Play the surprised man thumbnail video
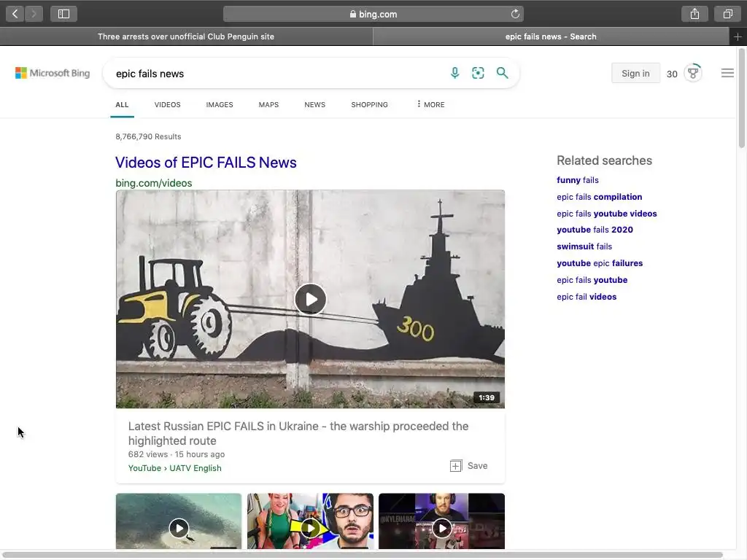 311,528
